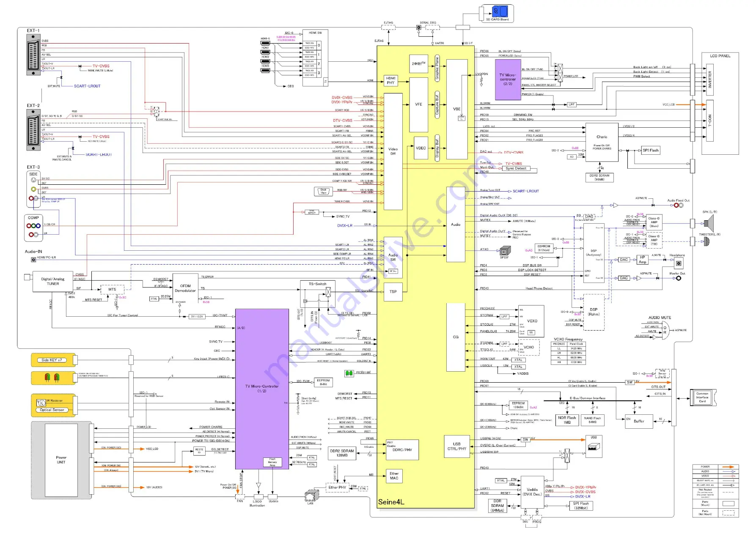Click the HDMI-S connector symbol
The width and height of the screenshot is (756, 534).
(x=265, y=43)
